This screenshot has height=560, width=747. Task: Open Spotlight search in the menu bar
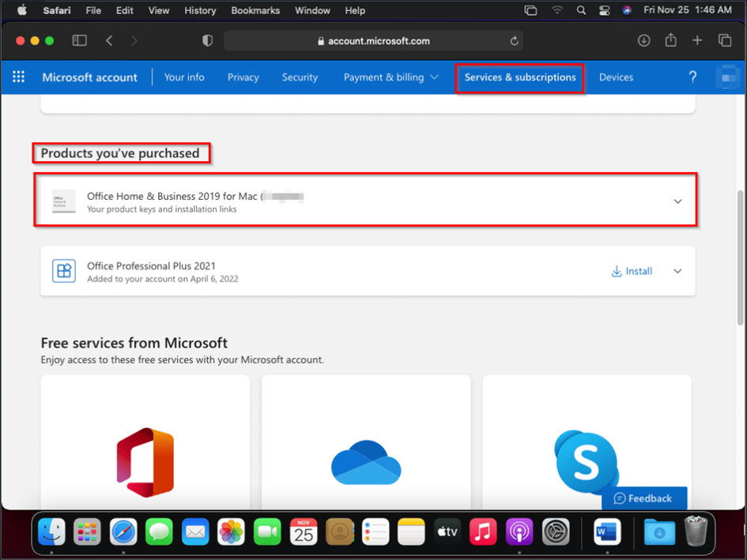pos(581,10)
